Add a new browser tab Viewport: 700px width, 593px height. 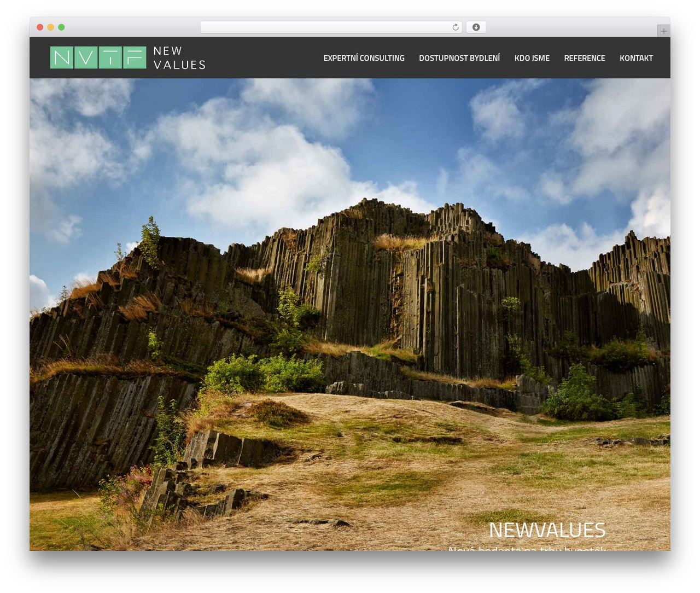pyautogui.click(x=663, y=31)
